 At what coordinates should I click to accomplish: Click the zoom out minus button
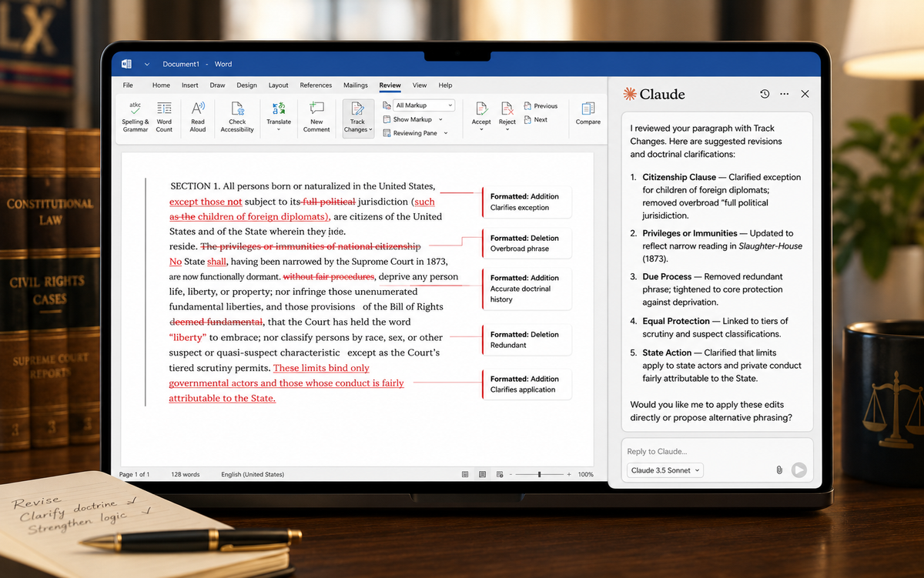click(511, 474)
